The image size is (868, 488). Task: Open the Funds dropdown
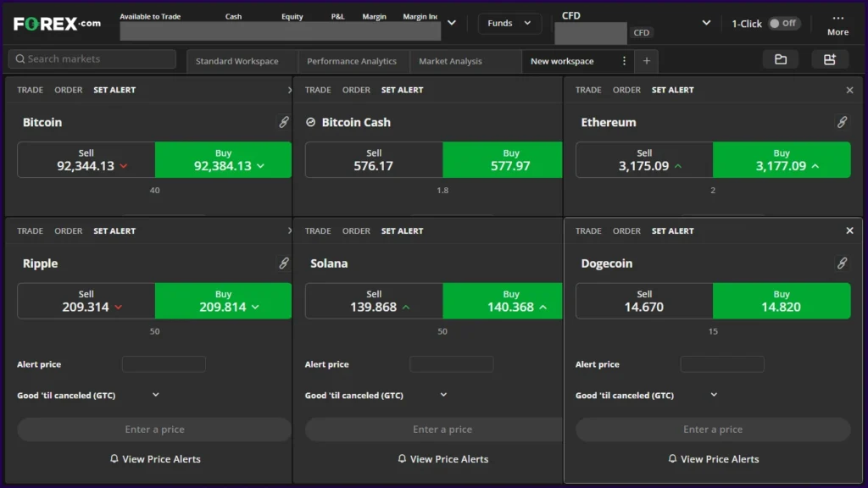click(x=509, y=24)
